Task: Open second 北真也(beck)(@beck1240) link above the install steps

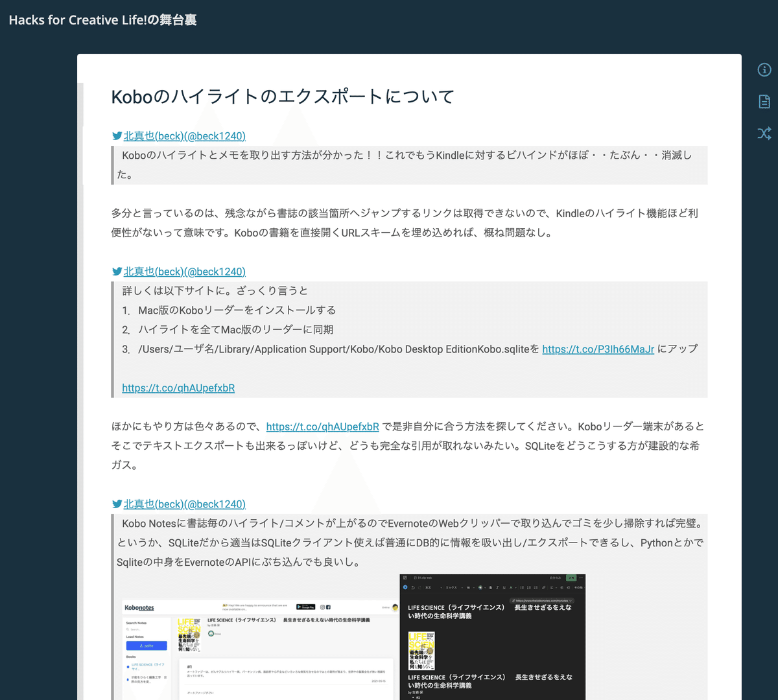Action: click(184, 272)
